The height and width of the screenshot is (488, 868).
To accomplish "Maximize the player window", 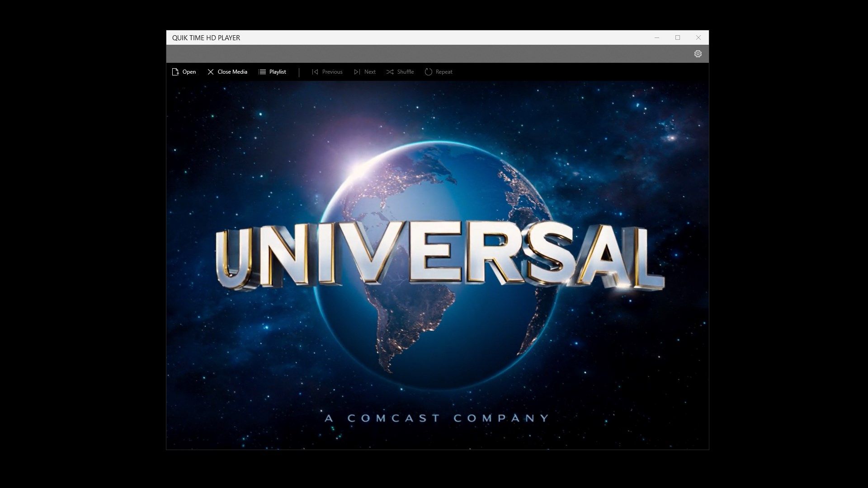I will [x=678, y=38].
